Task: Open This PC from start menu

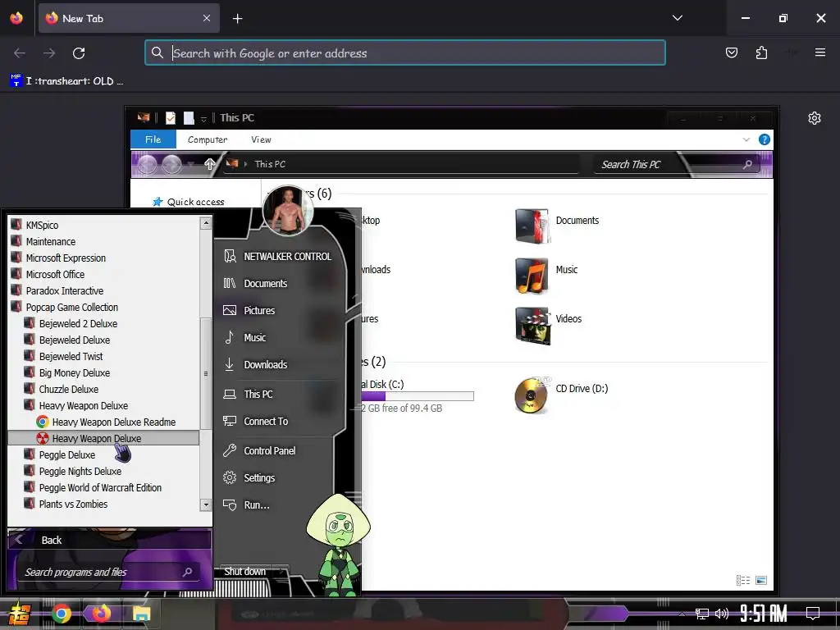Action: (x=248, y=395)
